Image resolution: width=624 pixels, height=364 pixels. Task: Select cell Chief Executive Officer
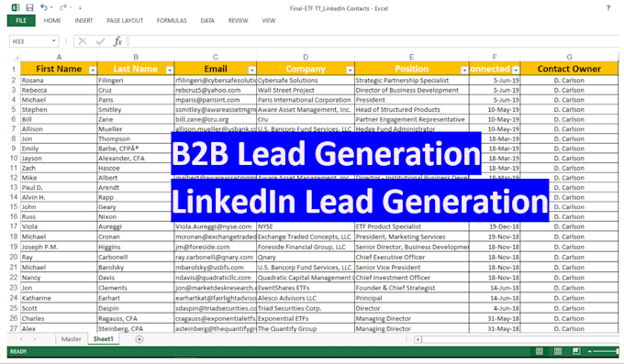click(411, 257)
